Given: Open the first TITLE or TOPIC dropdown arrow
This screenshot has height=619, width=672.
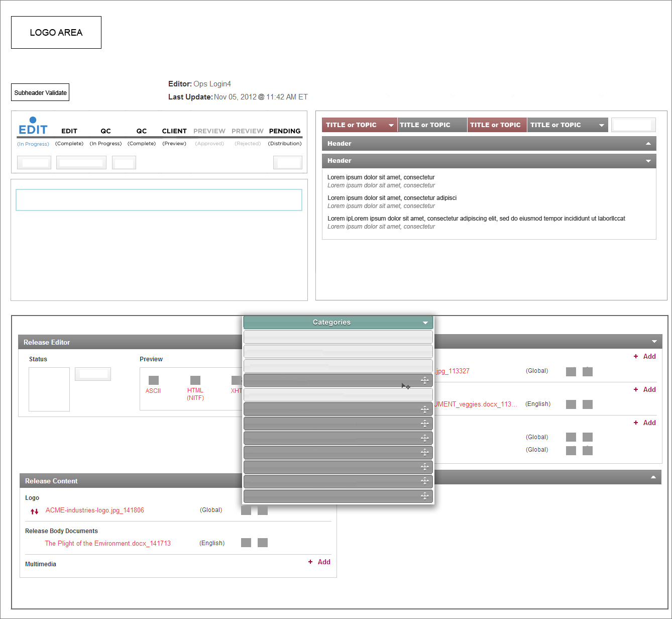Looking at the screenshot, I should tap(391, 125).
